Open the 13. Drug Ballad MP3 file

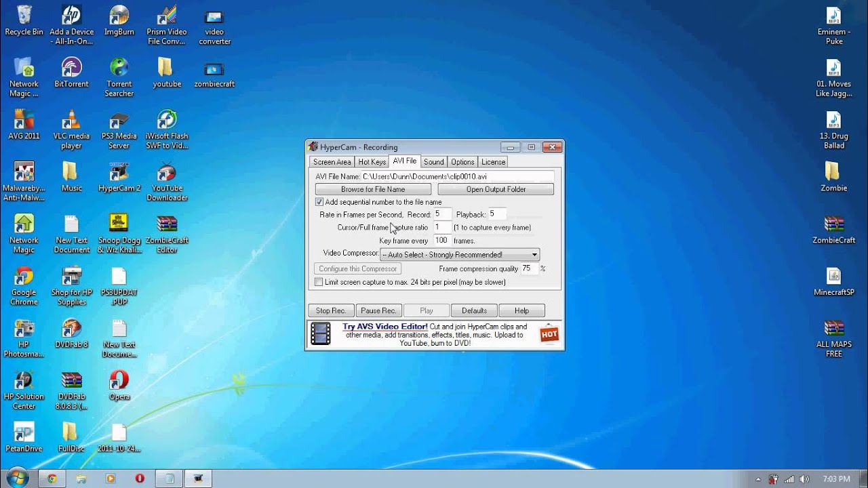(834, 129)
